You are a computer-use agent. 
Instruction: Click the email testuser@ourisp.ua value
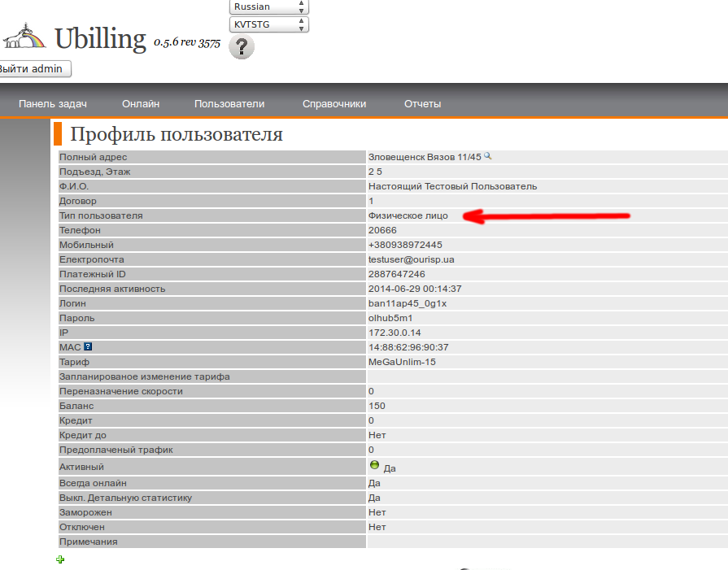(x=411, y=259)
